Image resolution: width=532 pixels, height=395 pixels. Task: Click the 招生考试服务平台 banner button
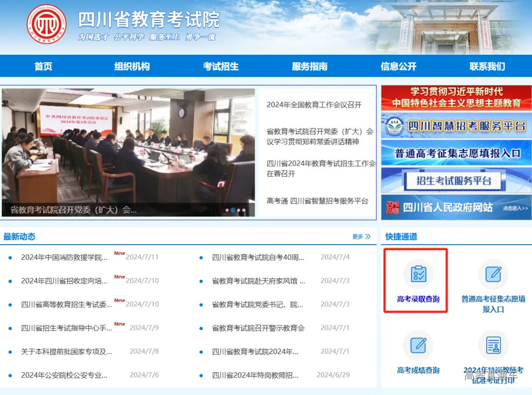click(x=456, y=181)
